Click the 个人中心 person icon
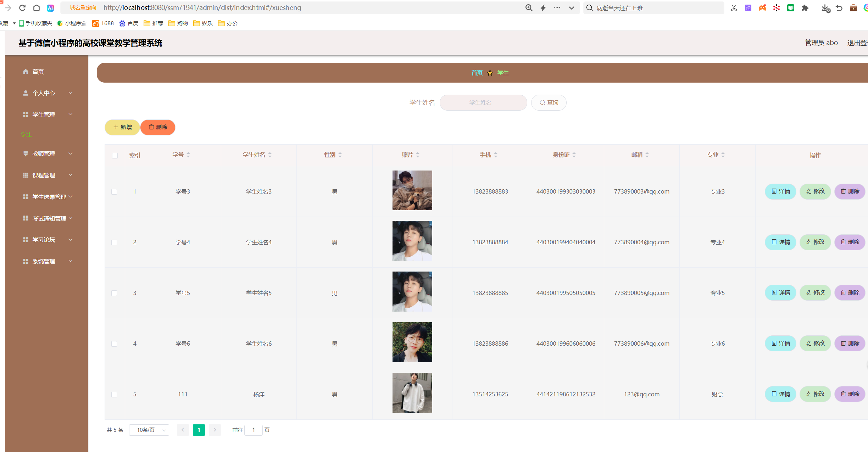The height and width of the screenshot is (452, 868). 26,93
